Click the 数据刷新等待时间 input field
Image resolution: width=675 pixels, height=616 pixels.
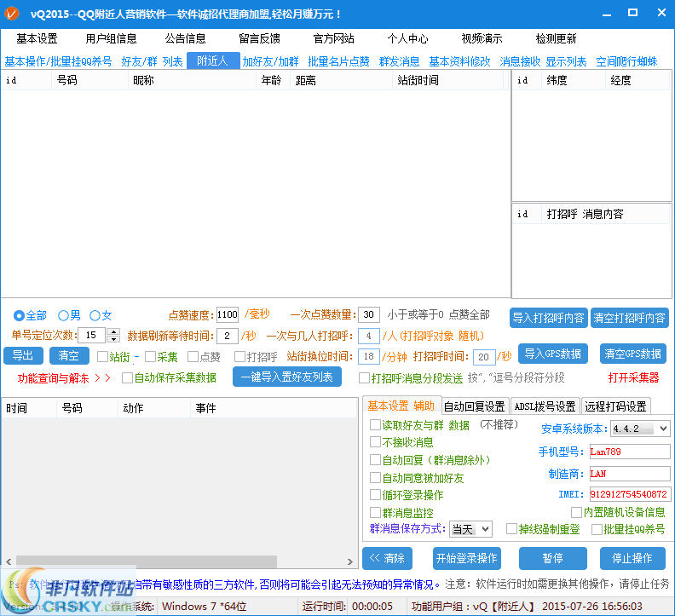point(228,336)
